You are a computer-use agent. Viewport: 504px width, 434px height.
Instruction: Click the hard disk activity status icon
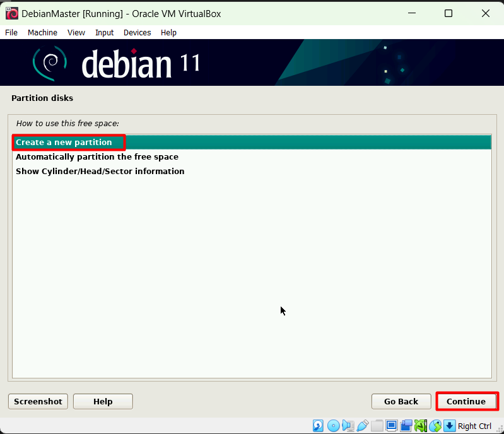click(x=318, y=426)
